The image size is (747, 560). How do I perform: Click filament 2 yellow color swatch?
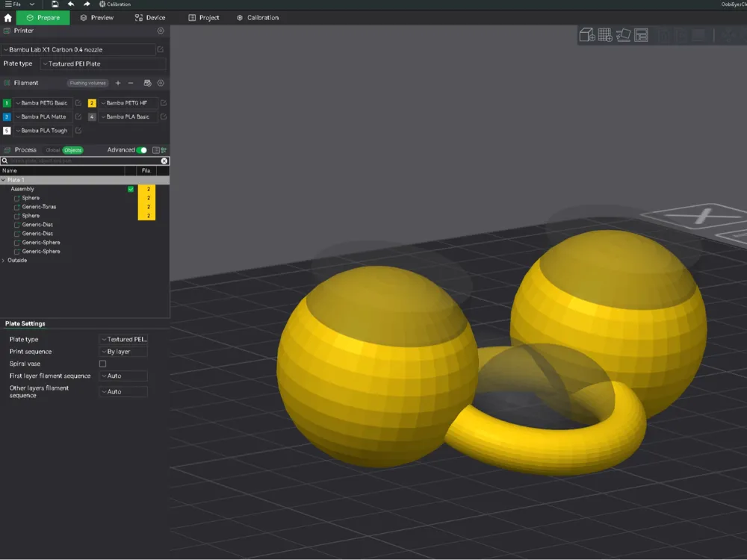92,103
